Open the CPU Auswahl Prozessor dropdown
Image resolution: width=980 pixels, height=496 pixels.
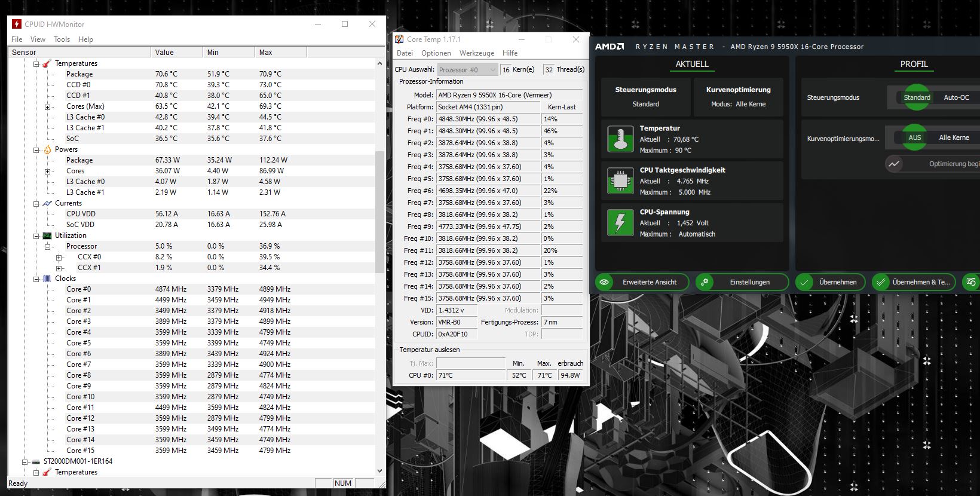pos(467,69)
